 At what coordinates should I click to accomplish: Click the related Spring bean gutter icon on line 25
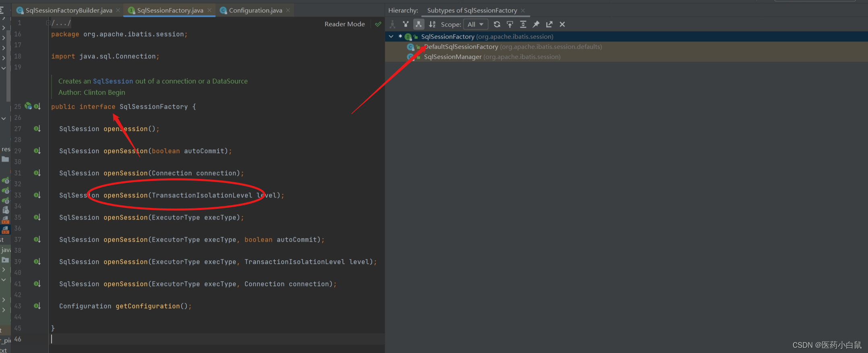coord(28,106)
